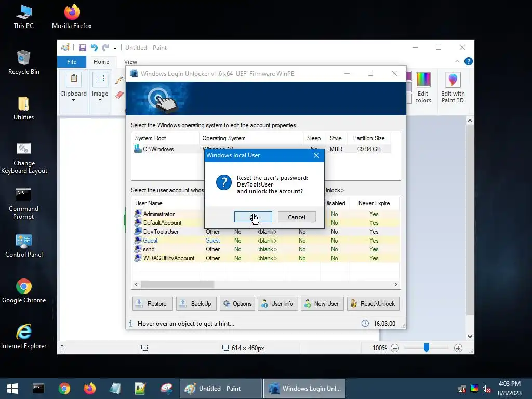Screen dimensions: 532x399
Task: Select the WDAGUtilityAccount user row
Action: (x=267, y=258)
